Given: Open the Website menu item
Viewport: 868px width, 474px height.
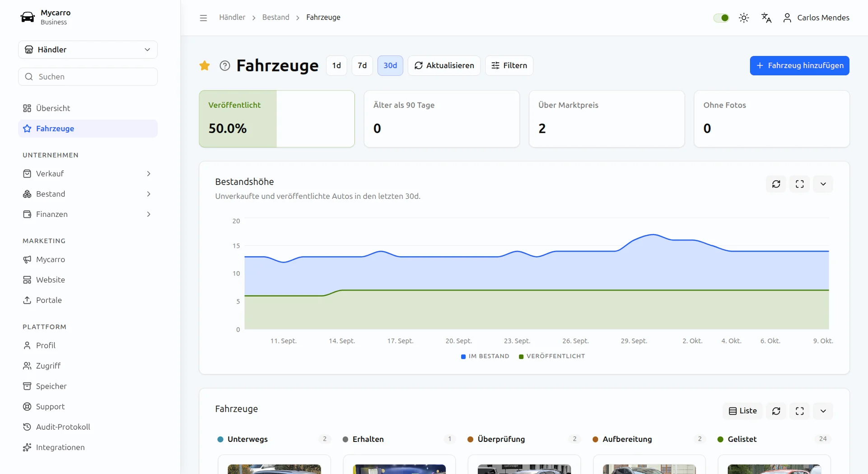Looking at the screenshot, I should coord(88,280).
